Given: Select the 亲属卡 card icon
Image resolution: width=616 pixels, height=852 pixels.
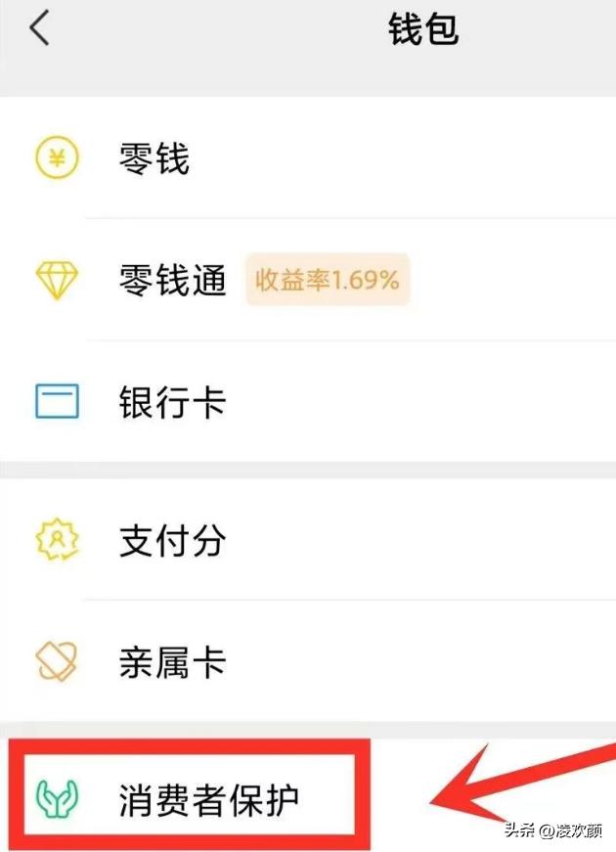Looking at the screenshot, I should [57, 662].
